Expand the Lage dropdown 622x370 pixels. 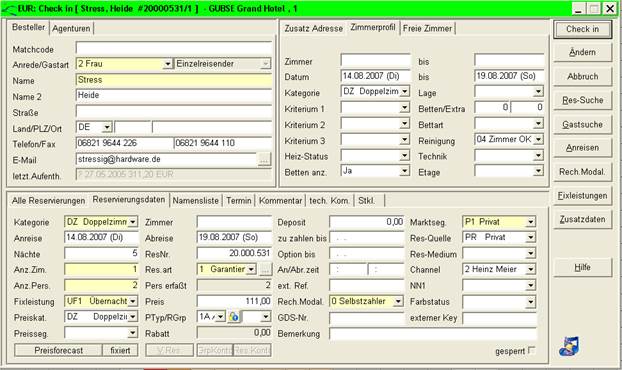pos(538,92)
